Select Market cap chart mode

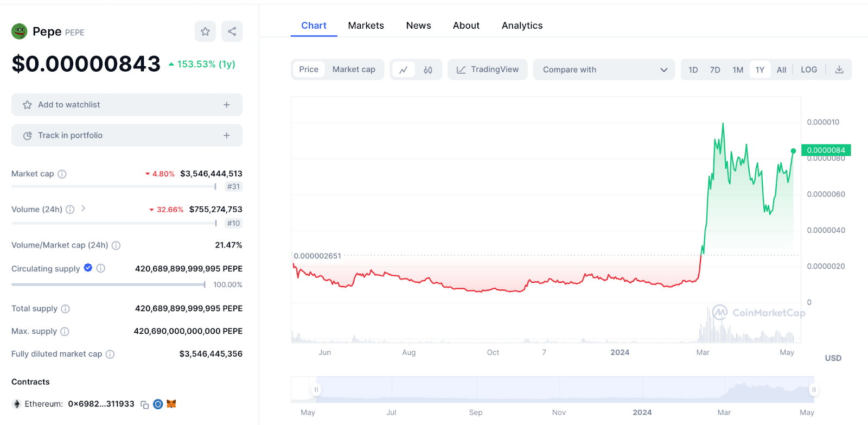[354, 69]
